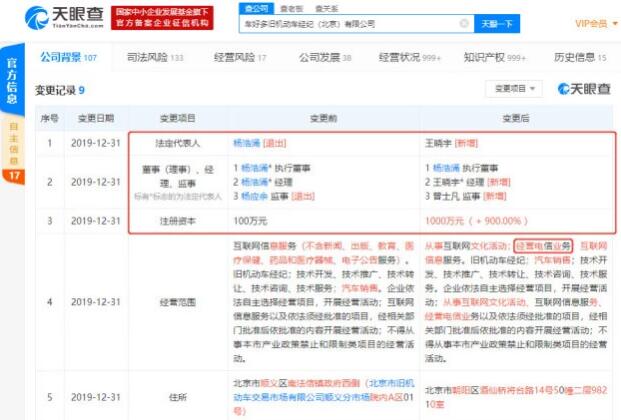This screenshot has height=420, width=621.
Task: Open the 知识产权 tab
Action: (495, 57)
